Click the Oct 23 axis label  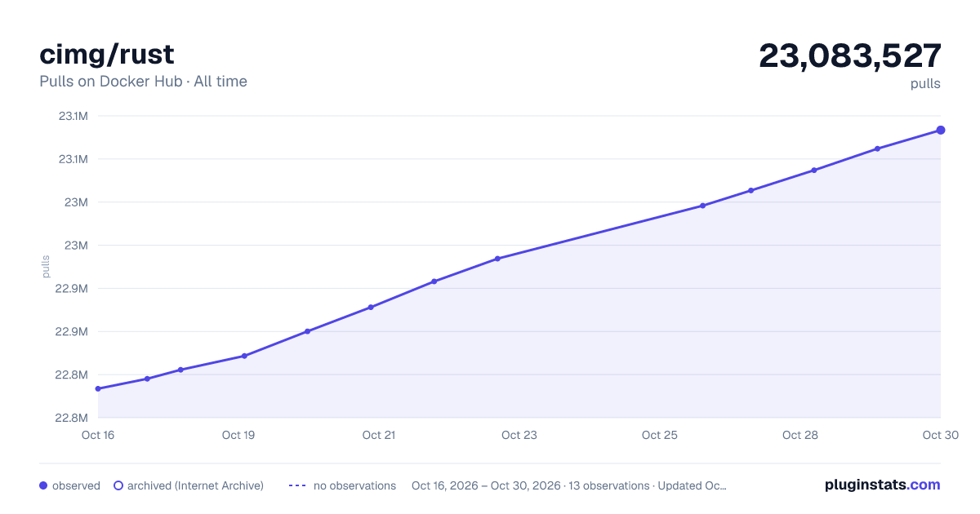point(519,435)
